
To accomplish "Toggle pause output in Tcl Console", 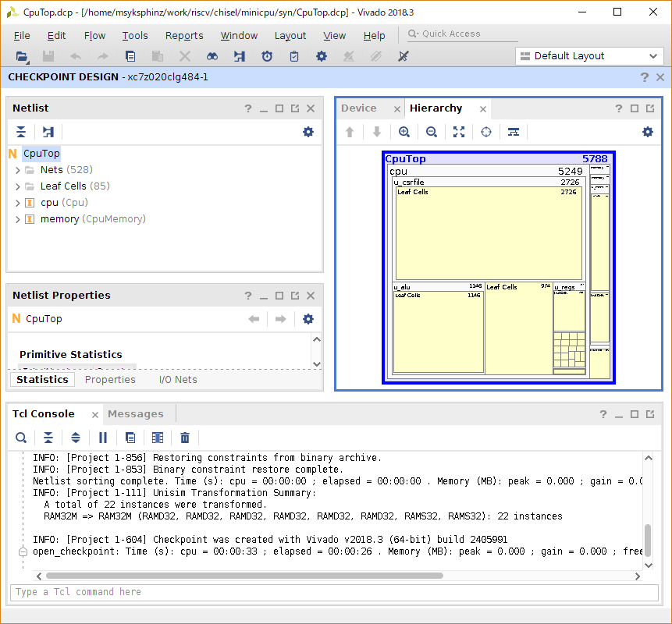I will (x=103, y=438).
